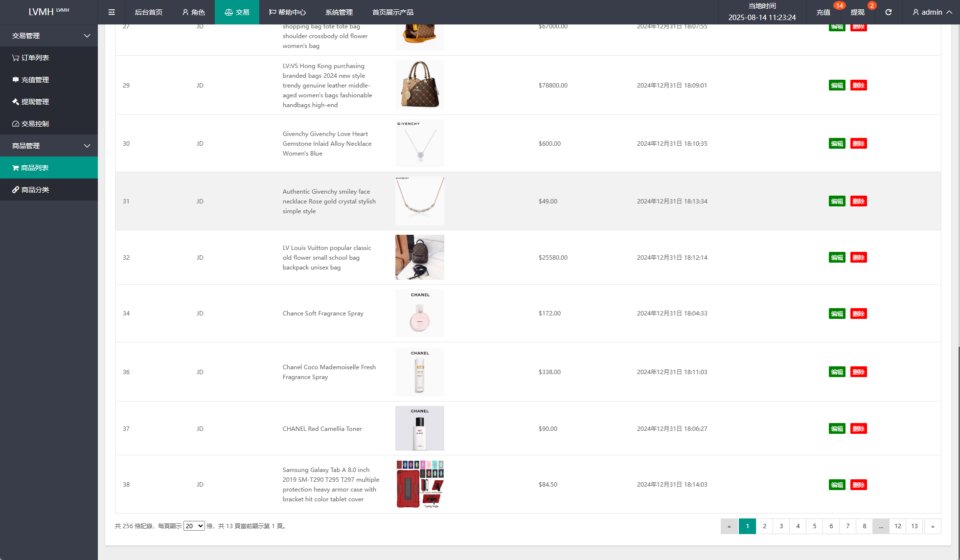960x560 pixels.
Task: Open 充值 notifications with badge 14
Action: coord(823,12)
